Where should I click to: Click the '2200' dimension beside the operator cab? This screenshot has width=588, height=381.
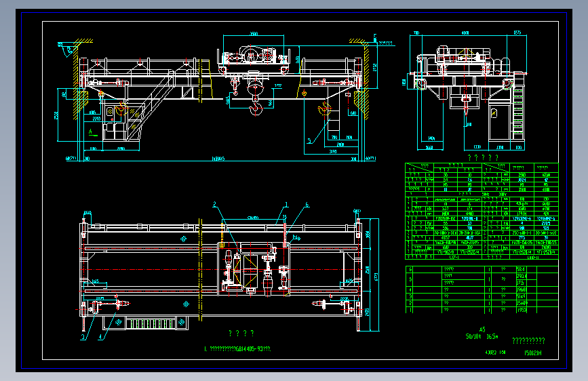[96, 119]
